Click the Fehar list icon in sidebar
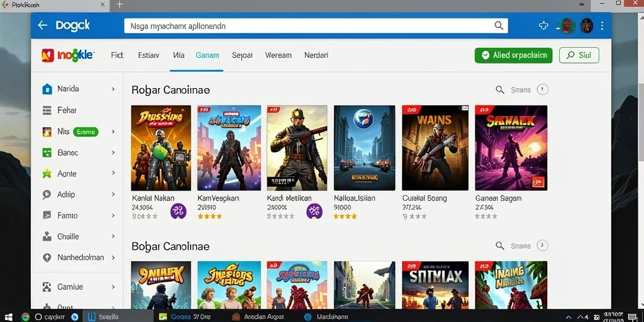Screen dimensions: 644x322 [47, 110]
